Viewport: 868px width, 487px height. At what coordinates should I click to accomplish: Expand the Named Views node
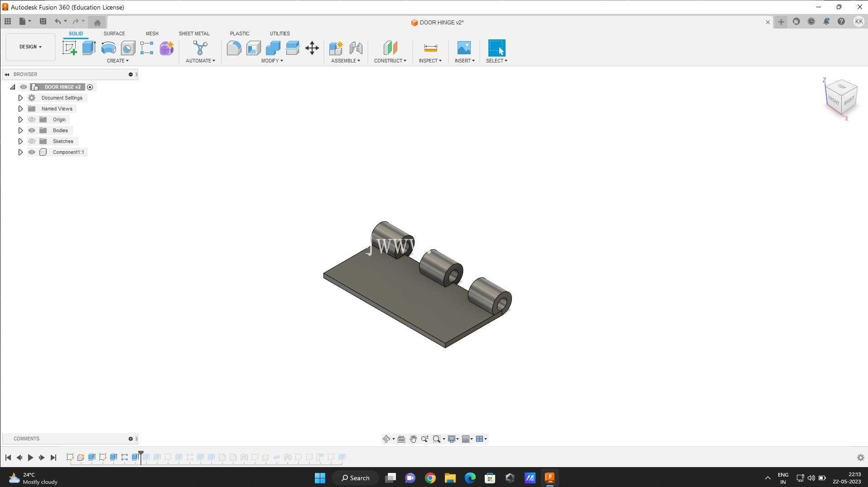(20, 109)
